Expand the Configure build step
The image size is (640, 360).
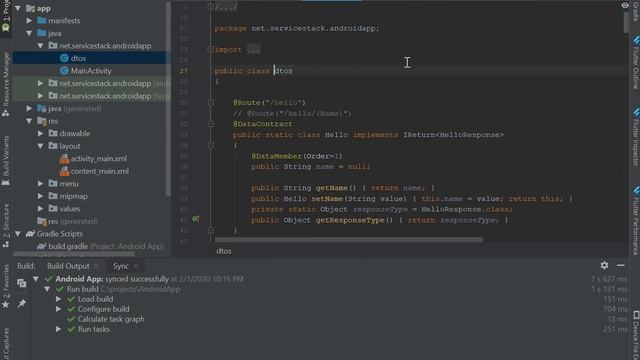click(59, 309)
